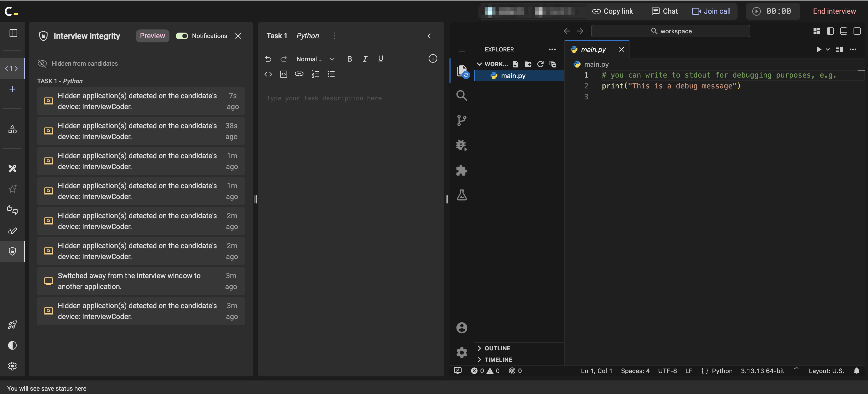Toggle secondary side bar in editor
868x394 pixels.
(857, 31)
